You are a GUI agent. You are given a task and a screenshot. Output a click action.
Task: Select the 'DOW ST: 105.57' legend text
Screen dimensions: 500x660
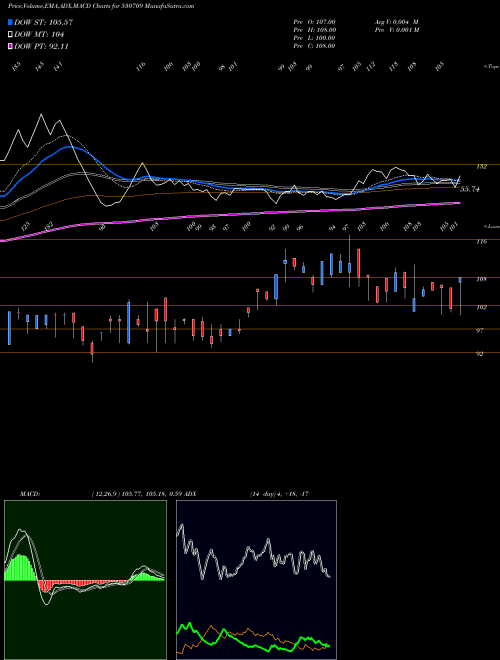(x=43, y=22)
